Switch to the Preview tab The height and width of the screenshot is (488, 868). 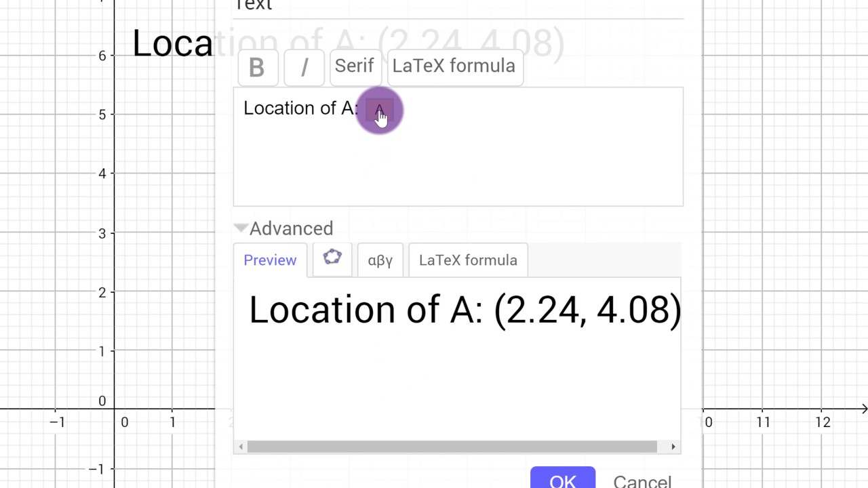click(x=270, y=260)
